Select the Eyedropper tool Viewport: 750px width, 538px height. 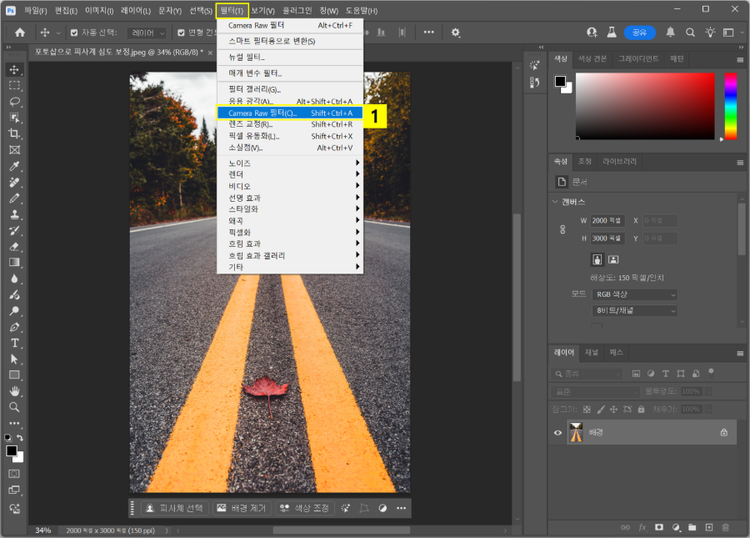[x=14, y=166]
